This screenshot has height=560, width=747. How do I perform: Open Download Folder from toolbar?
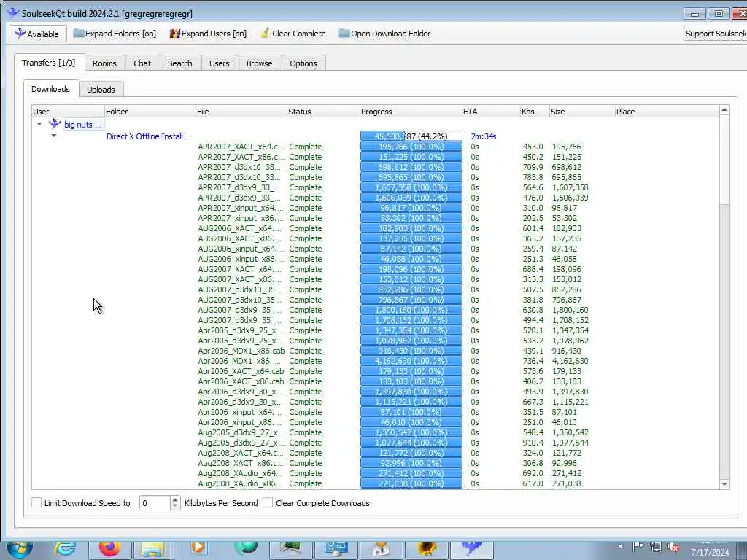(384, 34)
